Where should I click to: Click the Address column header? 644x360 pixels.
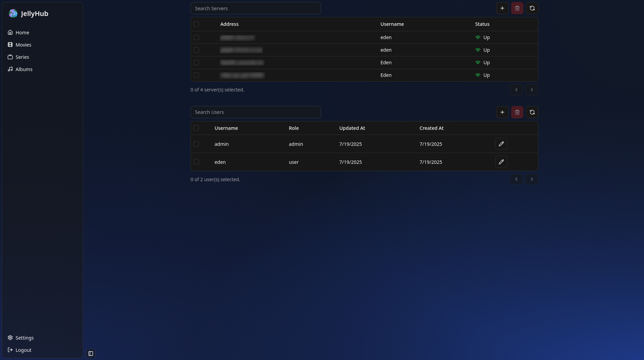(229, 24)
